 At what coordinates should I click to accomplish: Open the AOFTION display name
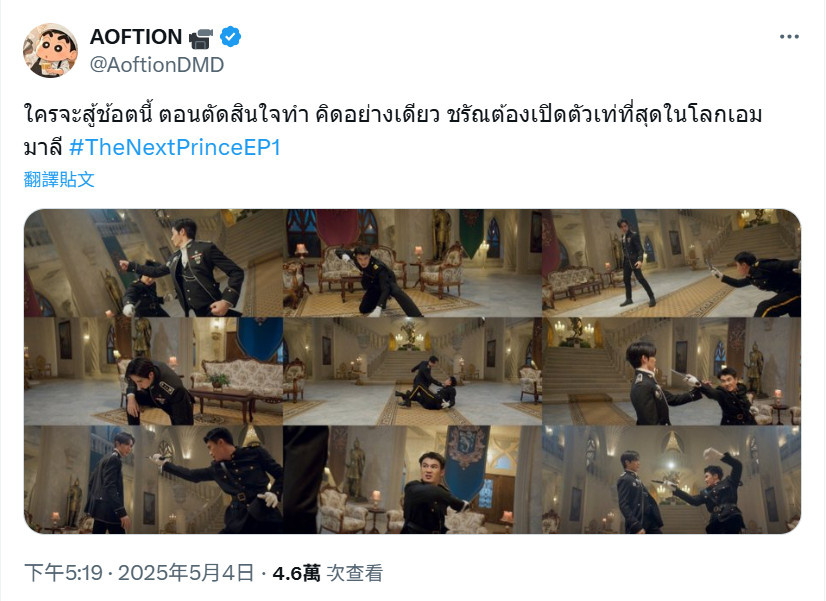136,37
